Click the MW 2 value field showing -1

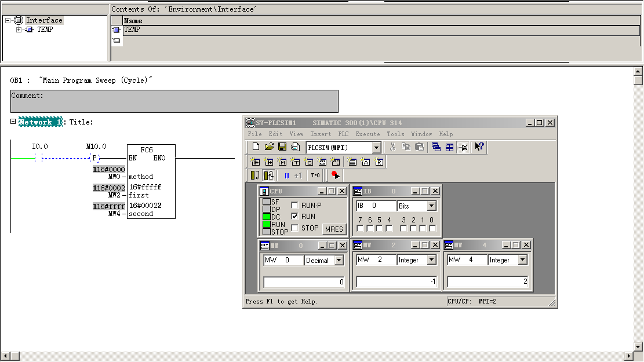(x=396, y=281)
